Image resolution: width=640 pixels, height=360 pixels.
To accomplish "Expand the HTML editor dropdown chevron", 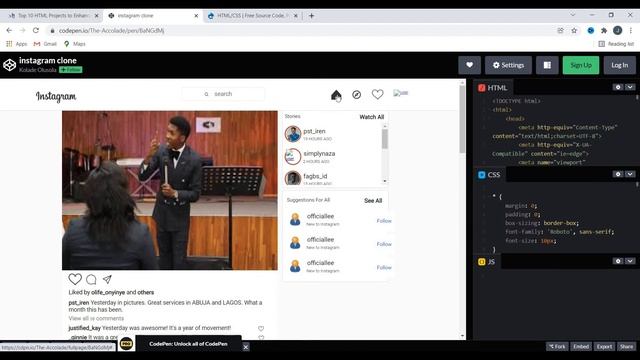I will pos(630,87).
